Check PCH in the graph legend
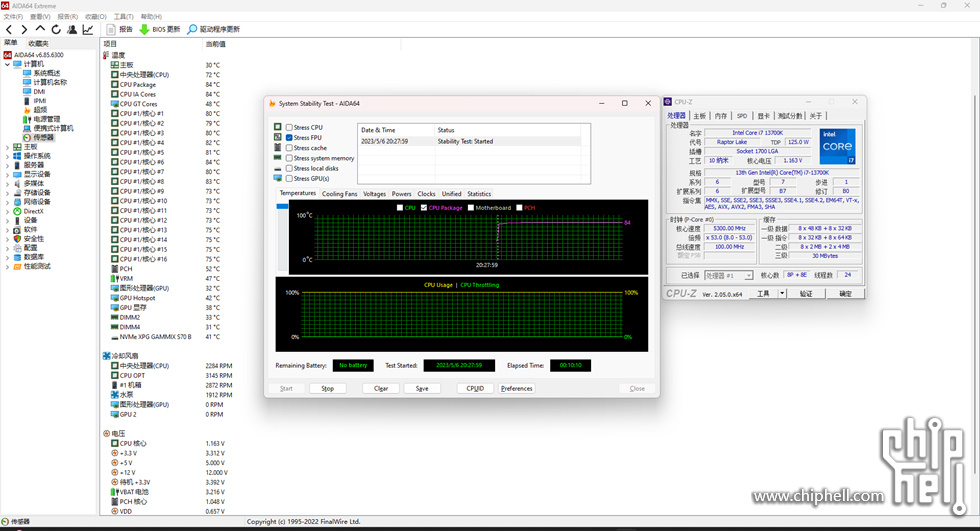The width and height of the screenshot is (980, 531). tap(519, 207)
